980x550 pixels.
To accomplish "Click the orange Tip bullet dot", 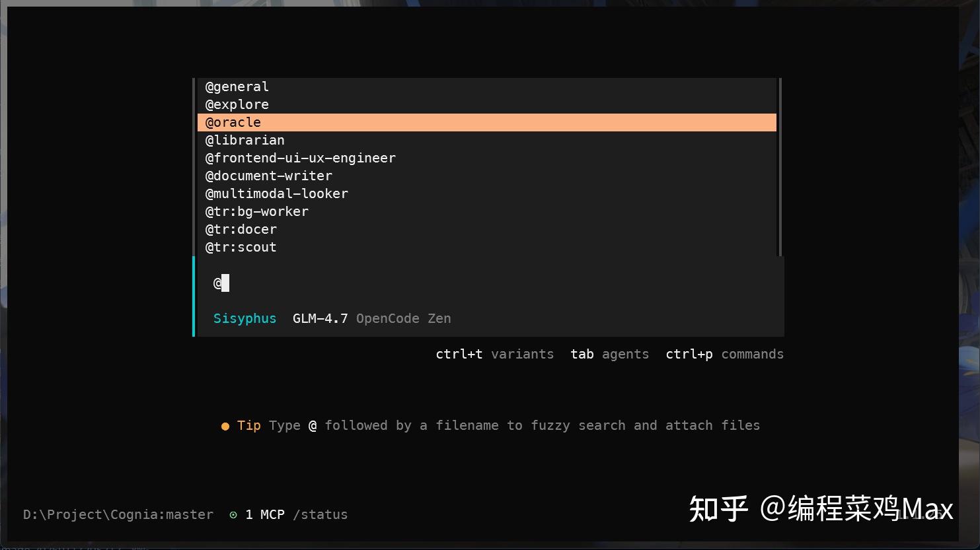I will 225,427.
